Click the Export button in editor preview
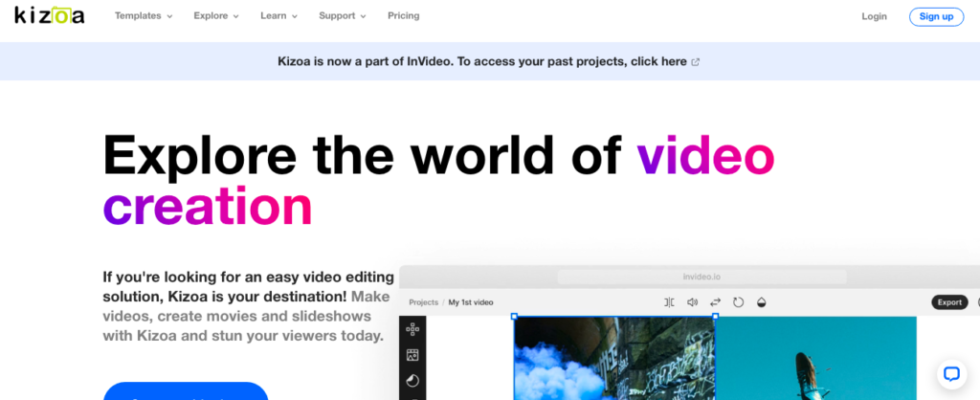The width and height of the screenshot is (980, 400). click(949, 302)
